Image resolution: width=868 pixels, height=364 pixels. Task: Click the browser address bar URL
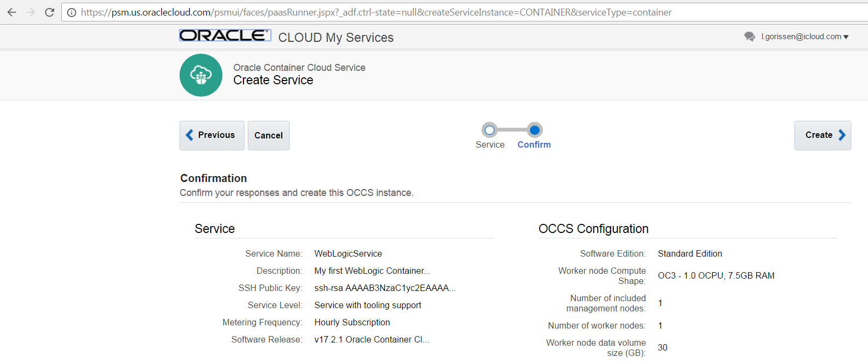click(376, 12)
